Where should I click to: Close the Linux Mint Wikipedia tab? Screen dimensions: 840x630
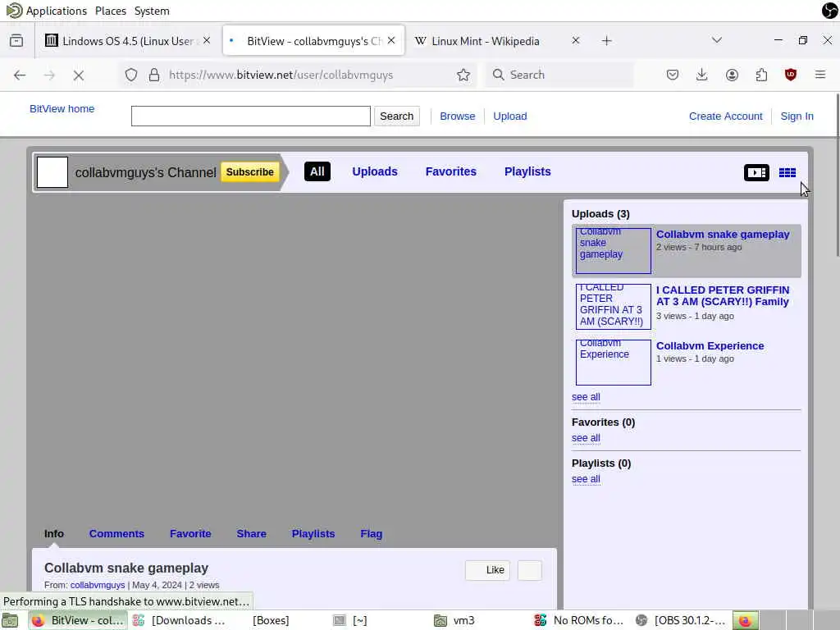pyautogui.click(x=575, y=41)
